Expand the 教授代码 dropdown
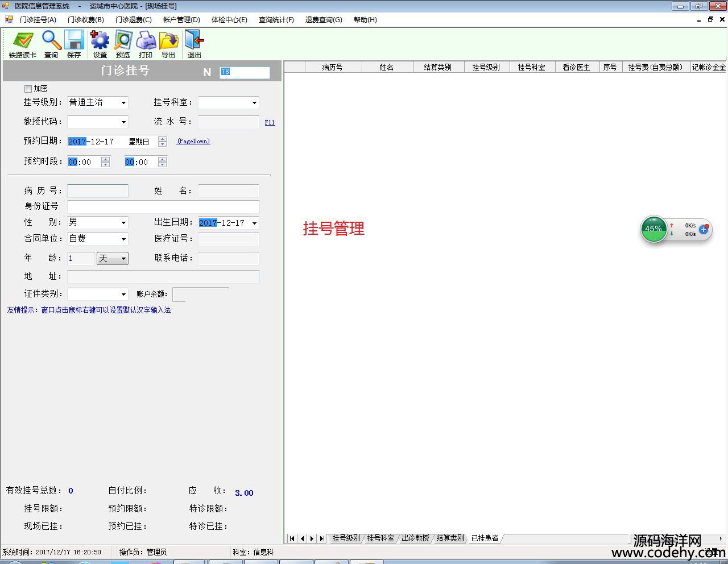728x564 pixels. (x=123, y=122)
